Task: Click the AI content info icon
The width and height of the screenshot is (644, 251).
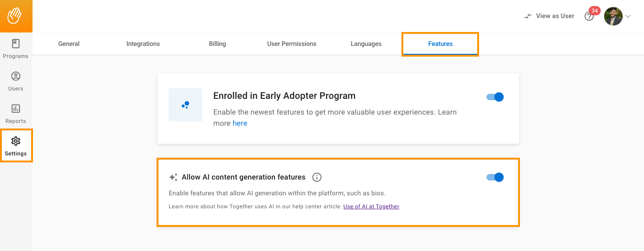Action: [x=317, y=177]
